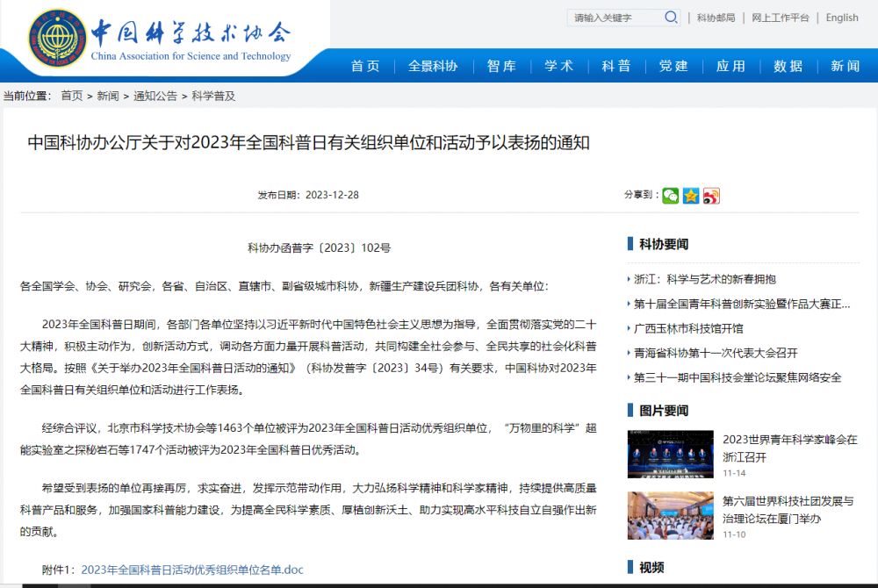Image resolution: width=878 pixels, height=588 pixels.
Task: Click the 第六届世界科技社团发展与治理论坛 photo thumbnail
Action: tap(670, 515)
